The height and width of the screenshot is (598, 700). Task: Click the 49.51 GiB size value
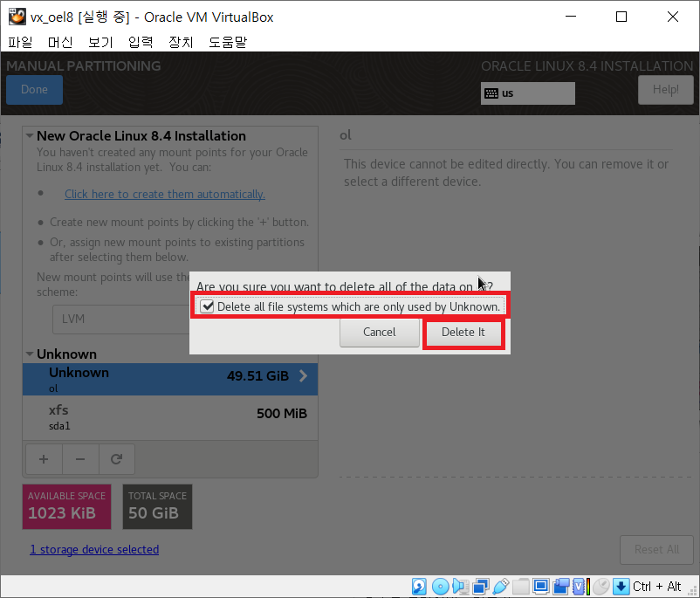tap(258, 376)
